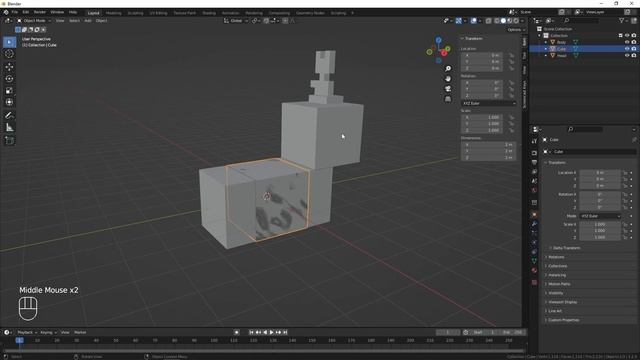
Task: Open the Keying menu in timeline
Action: (48, 332)
